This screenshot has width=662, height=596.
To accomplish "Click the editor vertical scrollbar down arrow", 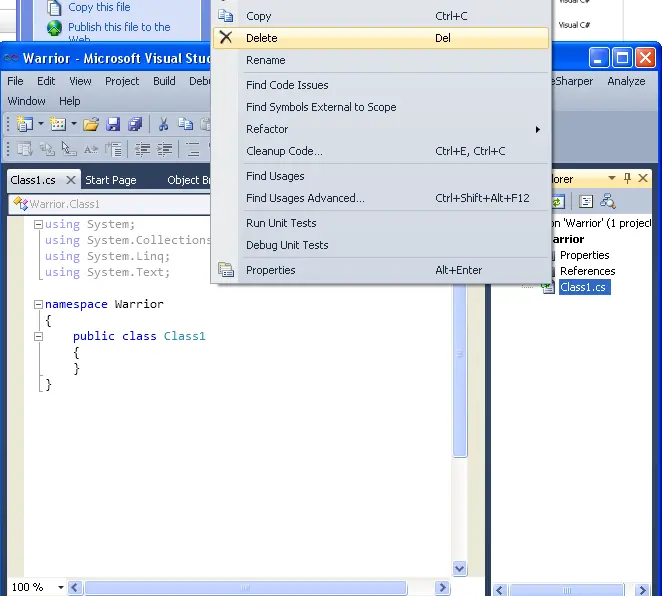I will (x=459, y=569).
